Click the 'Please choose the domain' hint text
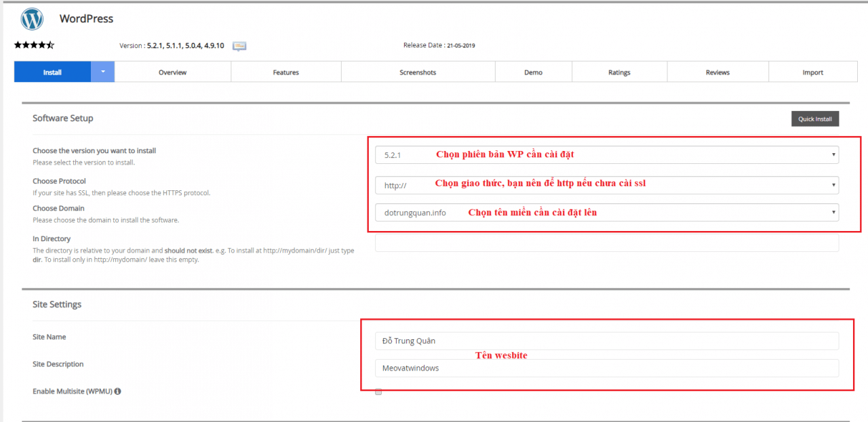The width and height of the screenshot is (868, 422). click(106, 220)
